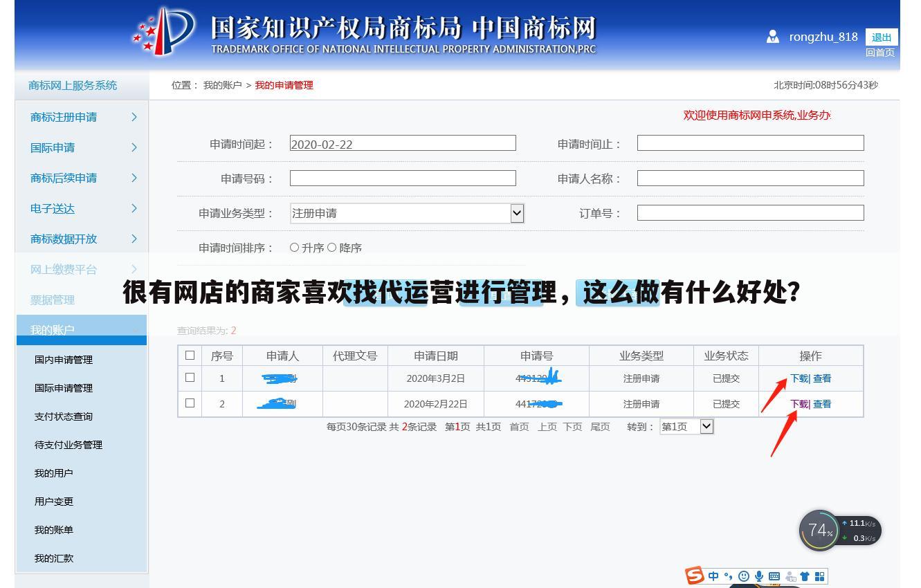The height and width of the screenshot is (588, 921).
Task: Open the emoji panel in input toolbar
Action: (x=743, y=576)
